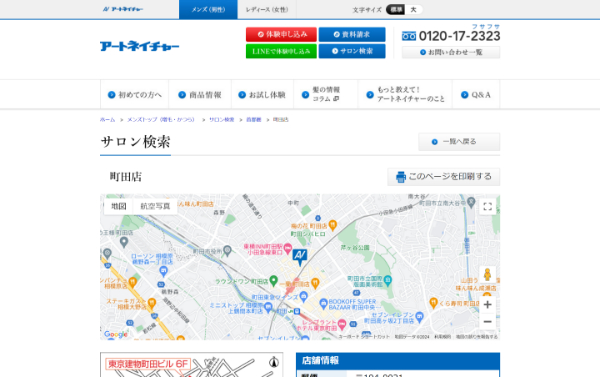
Task: Click the free-dial phone icon
Action: tap(409, 36)
